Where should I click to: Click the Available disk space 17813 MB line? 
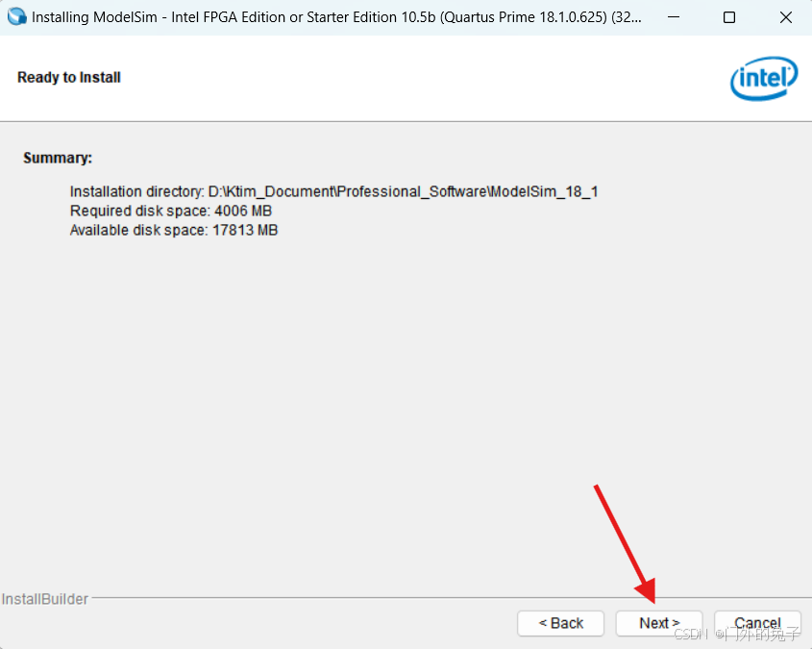point(174,230)
